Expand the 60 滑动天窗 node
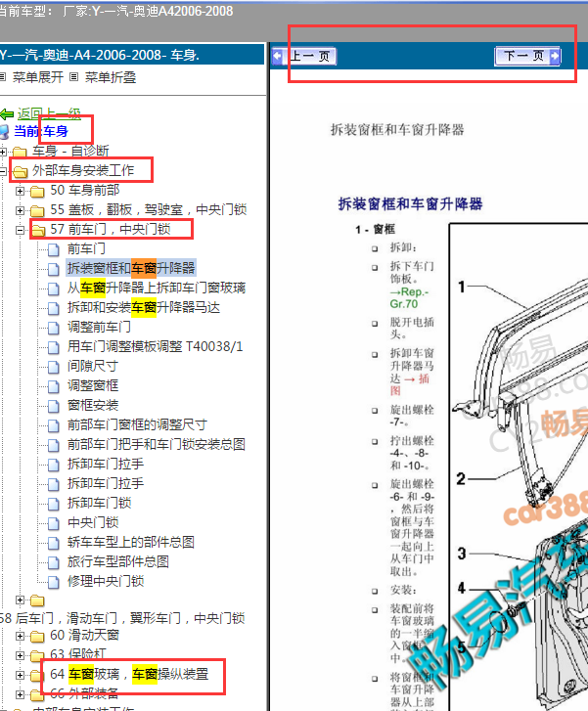 coord(20,636)
